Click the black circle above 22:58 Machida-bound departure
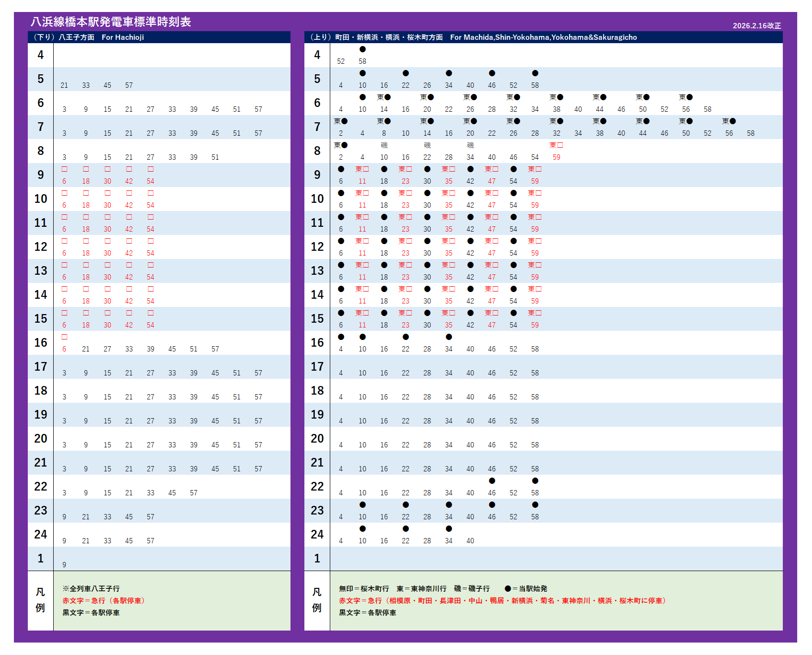812x655 pixels. [535, 481]
